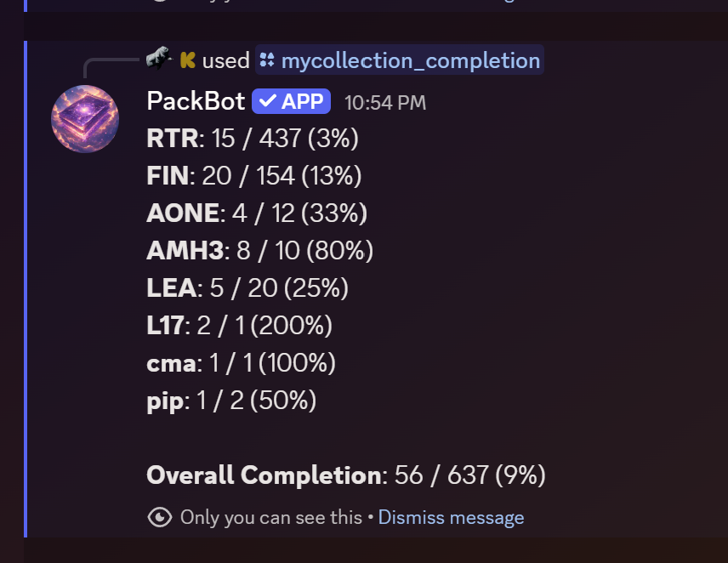The height and width of the screenshot is (563, 728).
Task: Select the RTR completion stat line
Action: click(x=252, y=138)
